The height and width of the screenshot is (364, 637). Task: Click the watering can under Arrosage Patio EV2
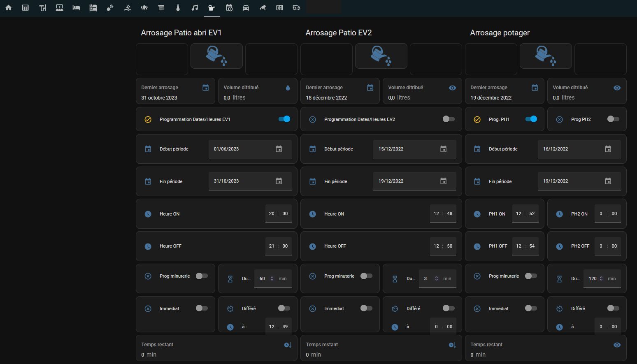point(381,56)
